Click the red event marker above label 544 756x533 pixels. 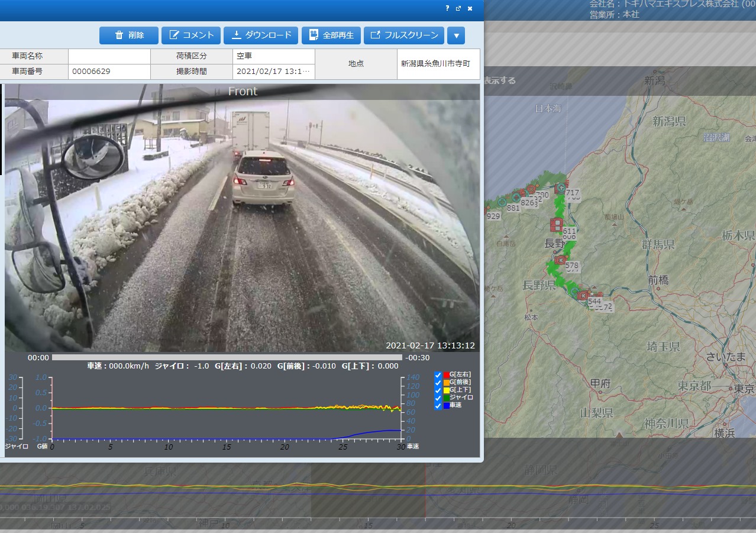click(583, 295)
